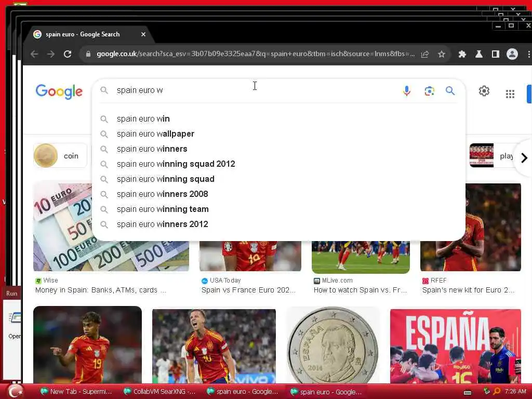Open the MLive.com pitch image
Screen dimensions: 532x399
click(x=361, y=257)
